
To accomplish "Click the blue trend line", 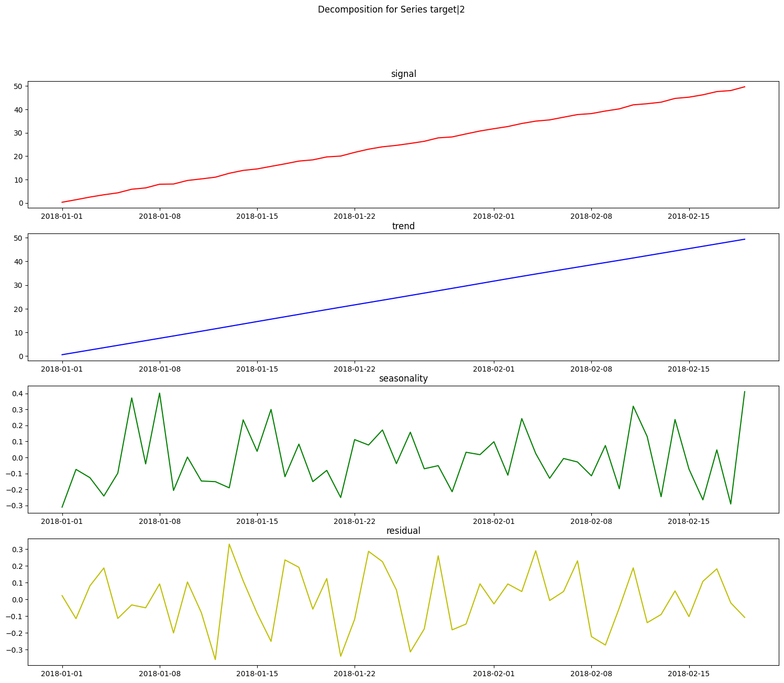I will [x=403, y=297].
